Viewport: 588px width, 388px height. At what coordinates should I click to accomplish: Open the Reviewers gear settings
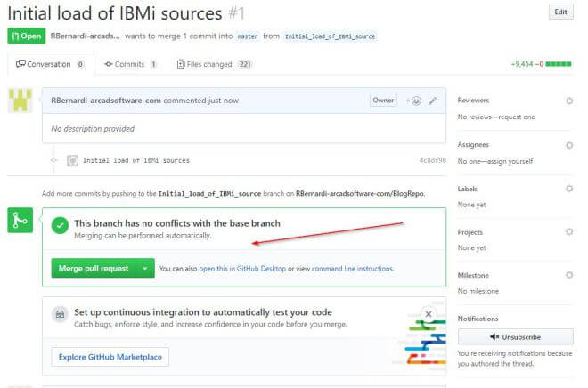click(569, 101)
